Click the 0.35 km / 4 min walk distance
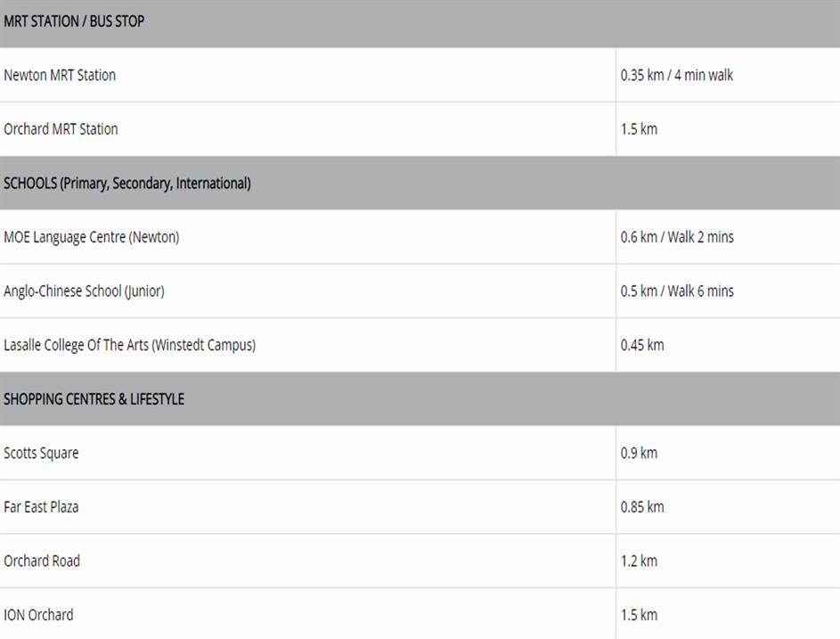Viewport: 840px width, 639px height. 677,76
